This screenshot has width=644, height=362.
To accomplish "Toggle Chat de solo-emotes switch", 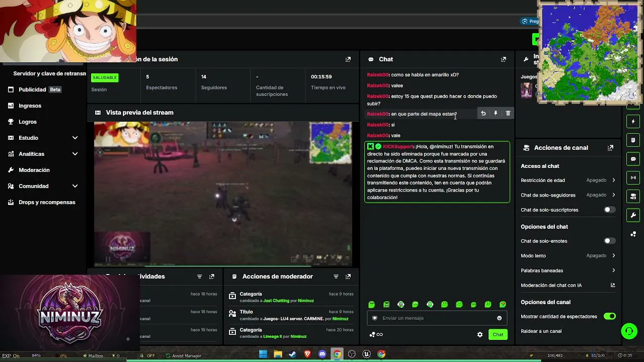I will tap(609, 241).
